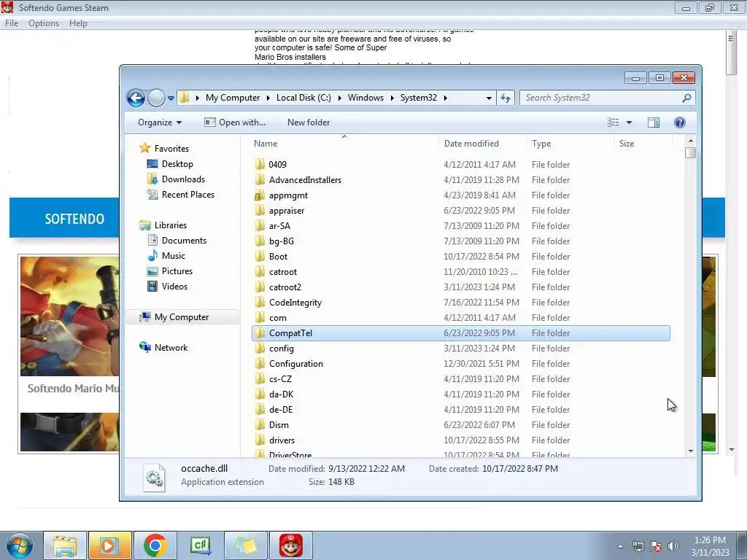Select the drivers folder
This screenshot has width=747, height=560.
461,440
